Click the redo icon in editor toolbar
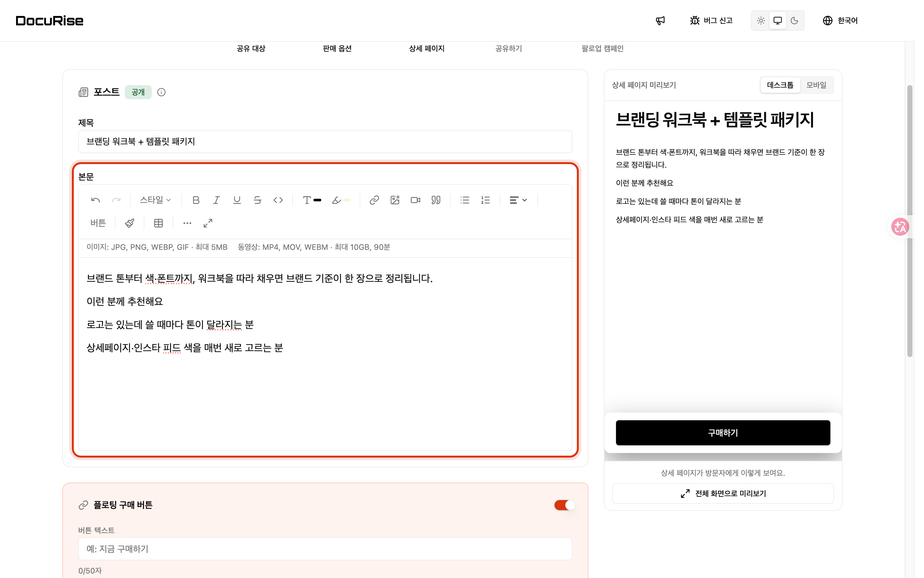924x578 pixels. coord(116,200)
